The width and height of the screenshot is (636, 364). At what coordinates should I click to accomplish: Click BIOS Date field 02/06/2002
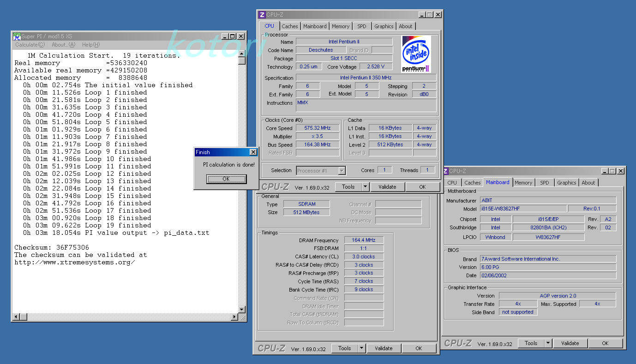point(548,276)
